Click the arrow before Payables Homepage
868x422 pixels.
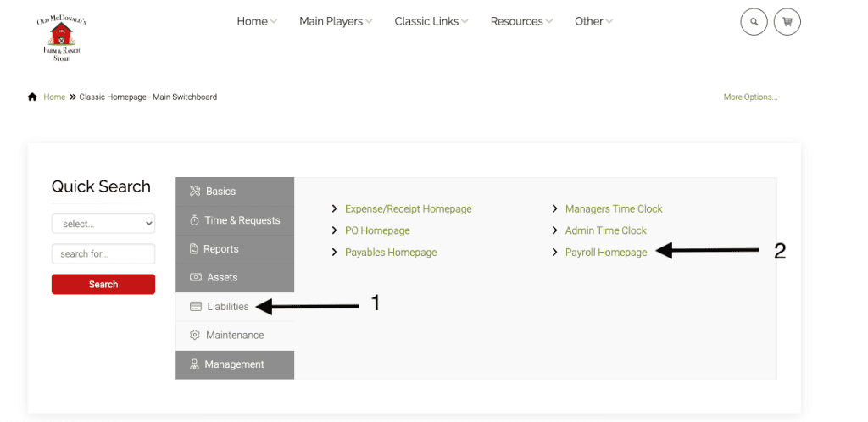click(334, 253)
